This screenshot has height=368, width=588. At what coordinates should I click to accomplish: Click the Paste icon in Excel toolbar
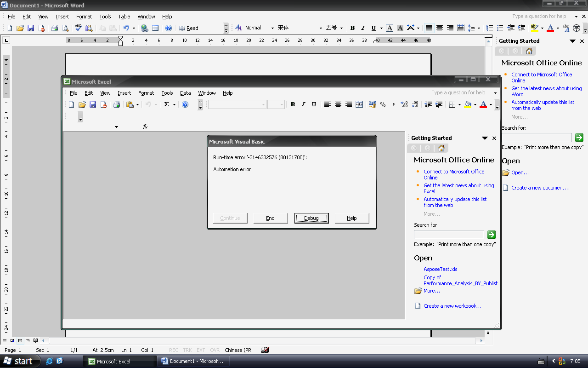pos(130,104)
